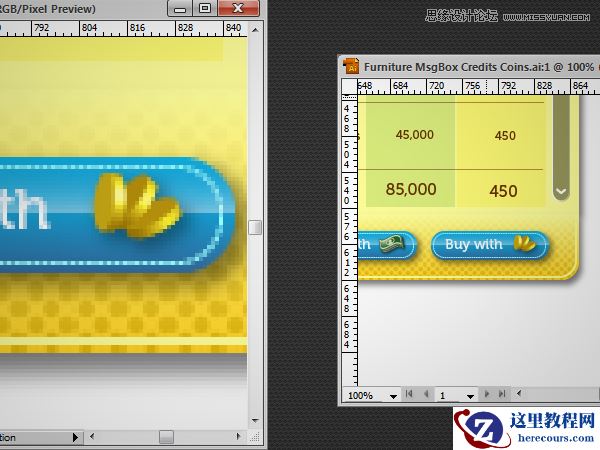
Task: Click vertical scrollbar thumb in Pixel Preview window
Action: (x=255, y=227)
